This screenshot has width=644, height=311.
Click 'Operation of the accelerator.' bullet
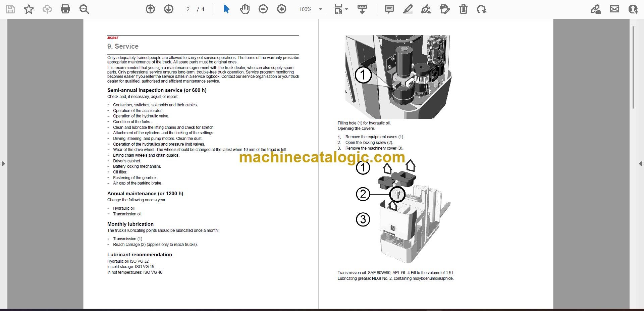click(138, 111)
